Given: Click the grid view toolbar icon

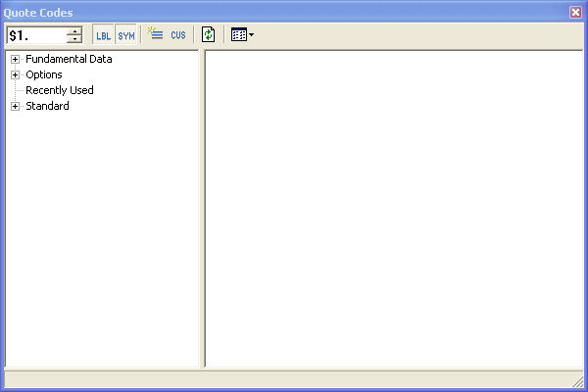Looking at the screenshot, I should 238,34.
